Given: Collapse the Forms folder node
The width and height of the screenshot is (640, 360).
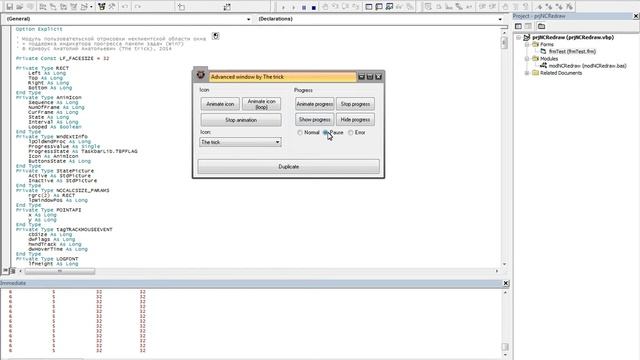Looking at the screenshot, I should click(527, 44).
